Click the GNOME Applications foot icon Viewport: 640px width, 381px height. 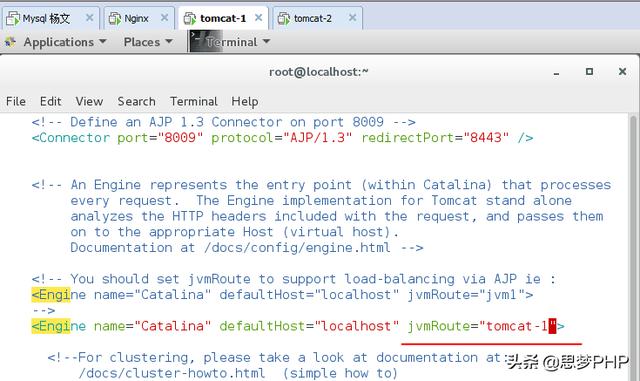coord(10,42)
